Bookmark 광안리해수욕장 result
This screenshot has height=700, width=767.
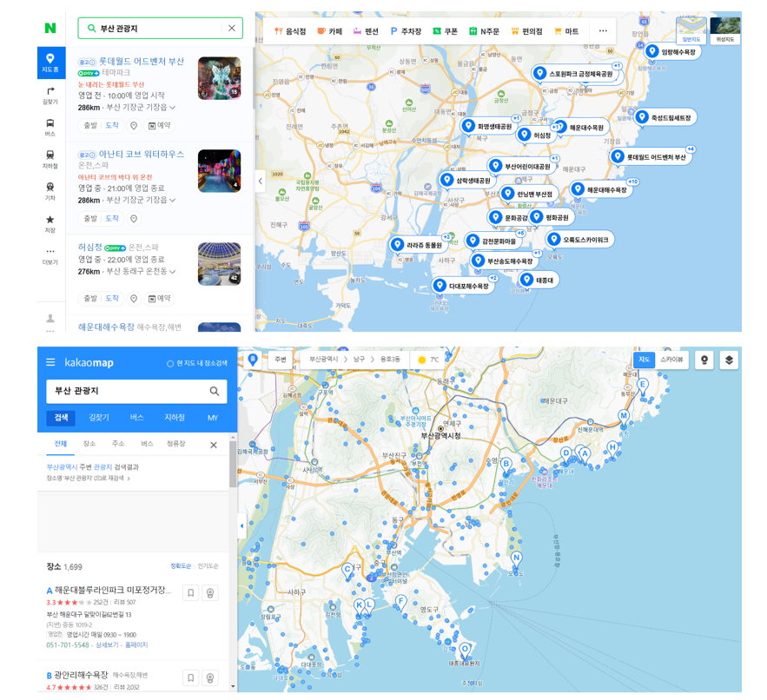[x=191, y=678]
